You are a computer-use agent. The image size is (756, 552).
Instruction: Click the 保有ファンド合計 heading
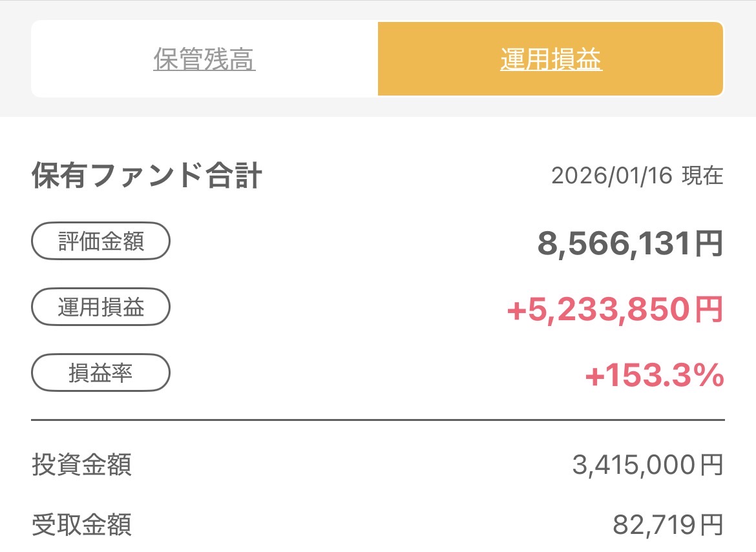(147, 176)
